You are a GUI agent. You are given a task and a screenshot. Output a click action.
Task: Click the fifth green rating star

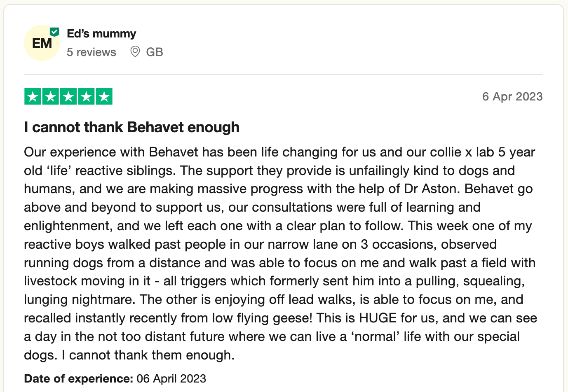point(104,97)
